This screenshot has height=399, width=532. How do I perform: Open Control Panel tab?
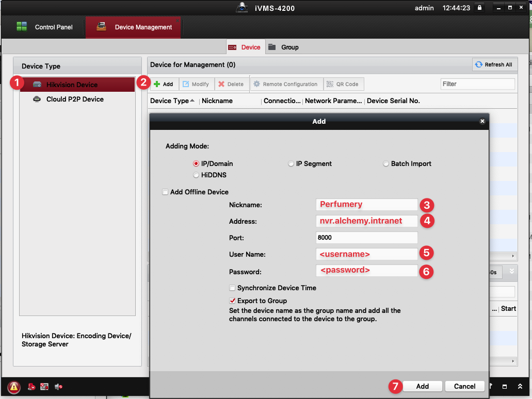click(44, 27)
